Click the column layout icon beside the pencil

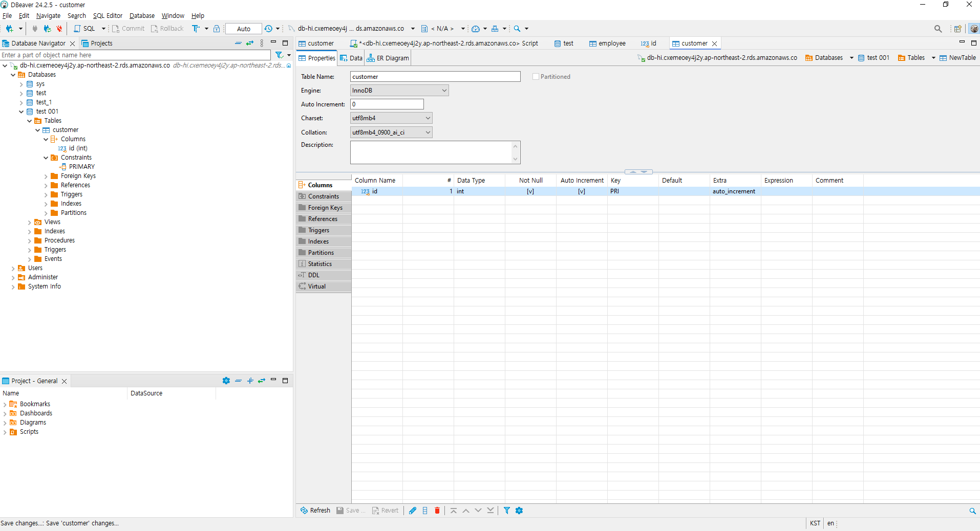coord(425,511)
